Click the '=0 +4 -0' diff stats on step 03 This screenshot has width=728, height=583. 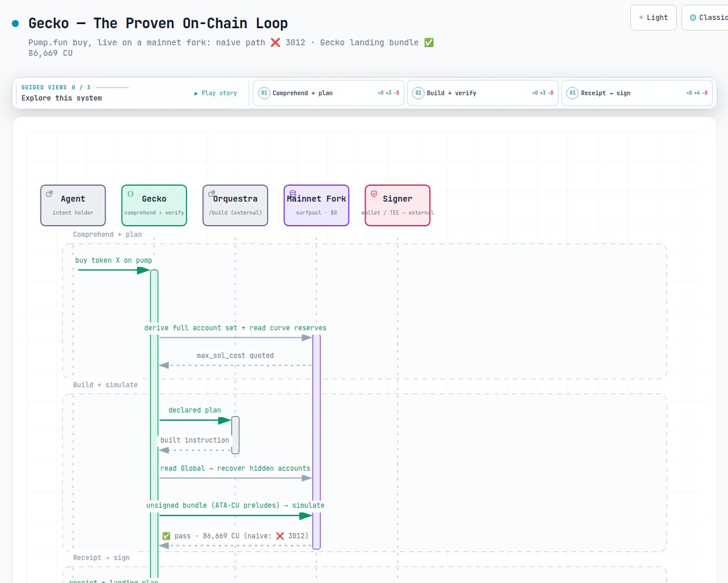(697, 93)
